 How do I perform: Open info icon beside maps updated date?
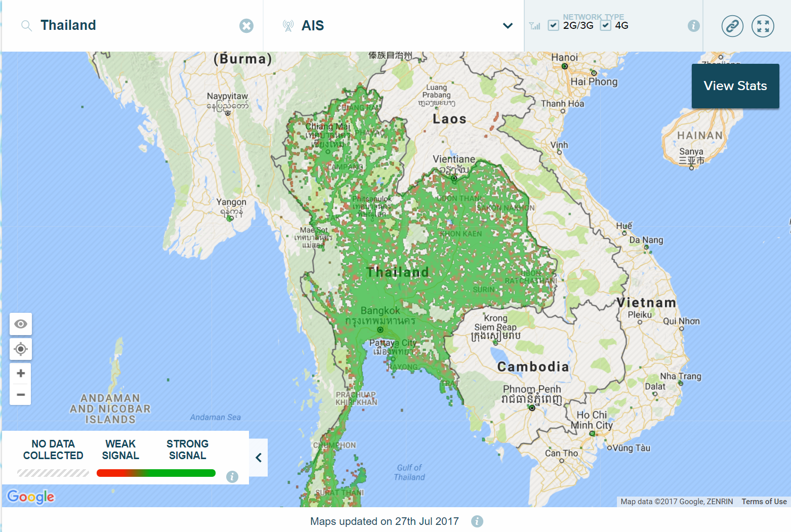(477, 521)
